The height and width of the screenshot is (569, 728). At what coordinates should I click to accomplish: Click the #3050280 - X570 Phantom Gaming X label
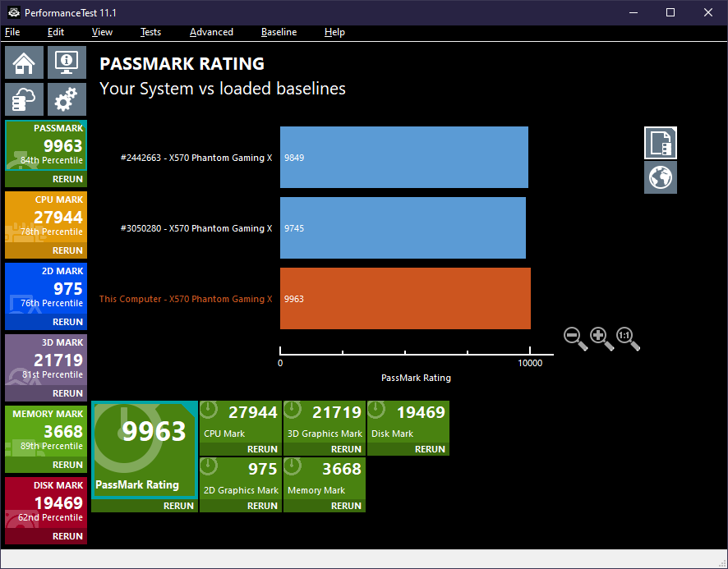[196, 228]
